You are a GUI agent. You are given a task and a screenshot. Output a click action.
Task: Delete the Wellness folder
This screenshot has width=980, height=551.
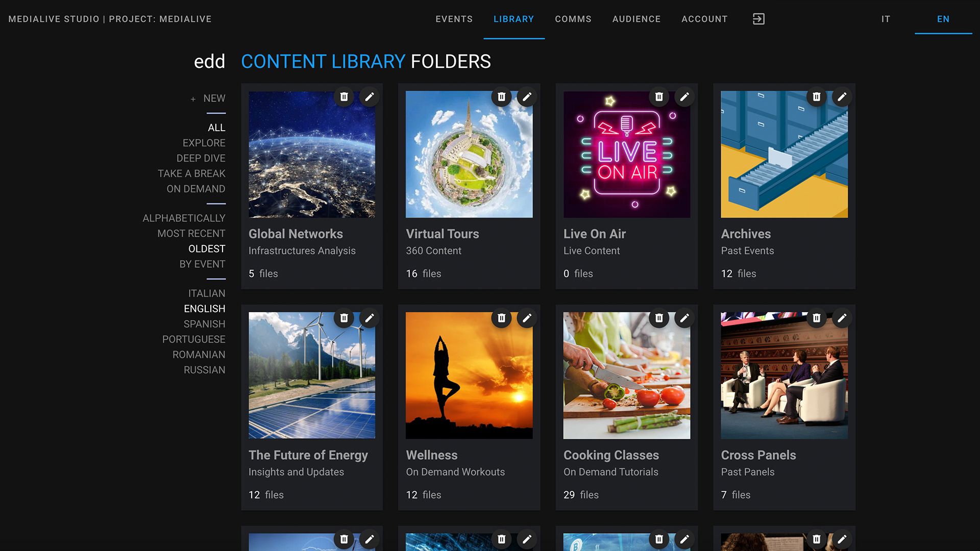pos(502,318)
